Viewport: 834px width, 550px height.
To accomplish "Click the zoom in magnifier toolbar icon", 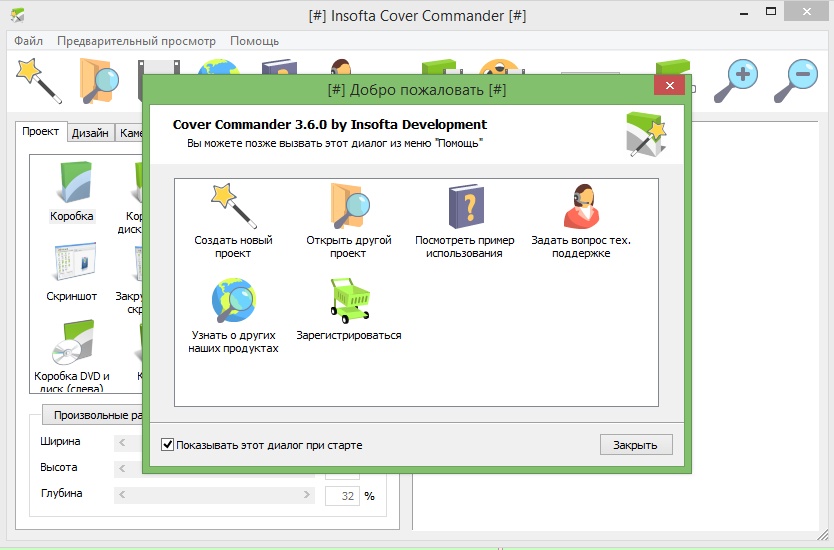I will coord(736,81).
